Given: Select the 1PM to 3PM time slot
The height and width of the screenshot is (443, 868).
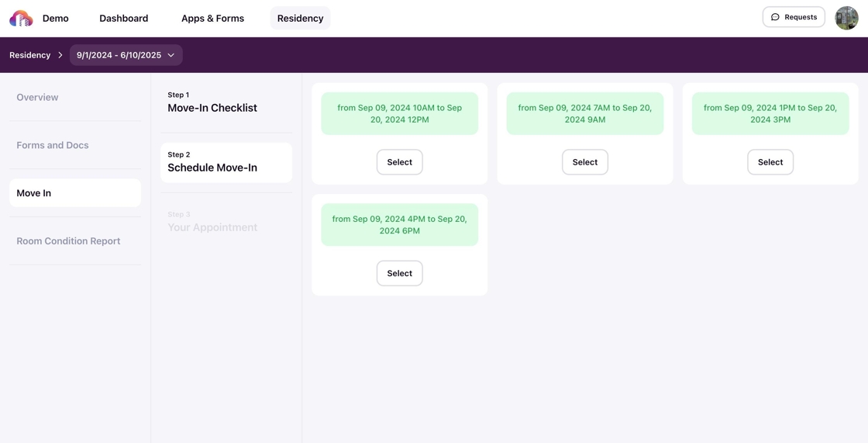Looking at the screenshot, I should pos(770,162).
